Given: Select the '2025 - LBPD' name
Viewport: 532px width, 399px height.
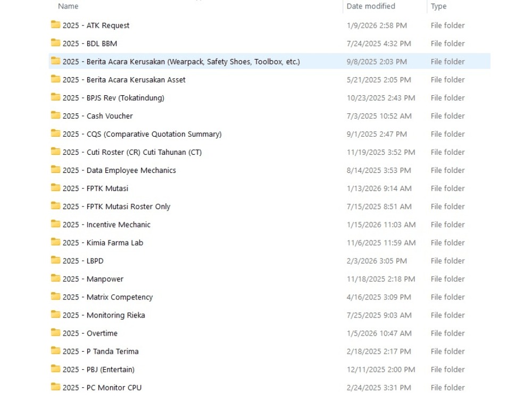Looking at the screenshot, I should tap(83, 261).
